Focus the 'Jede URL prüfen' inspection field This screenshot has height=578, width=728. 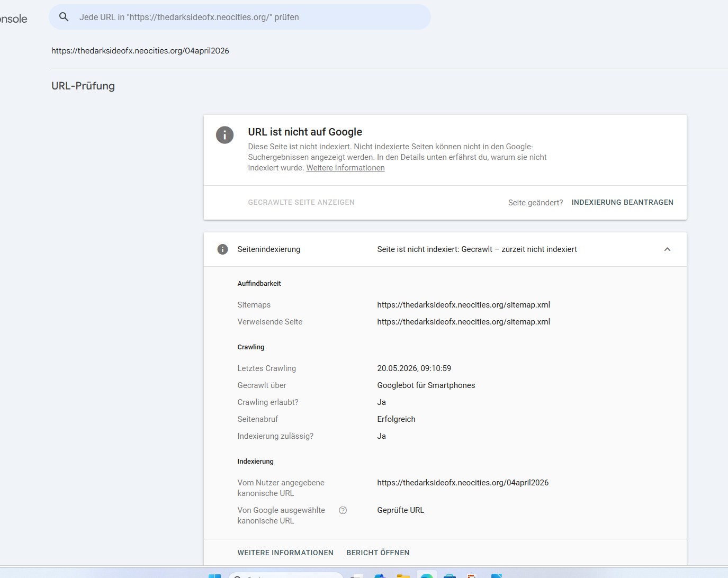tap(240, 17)
